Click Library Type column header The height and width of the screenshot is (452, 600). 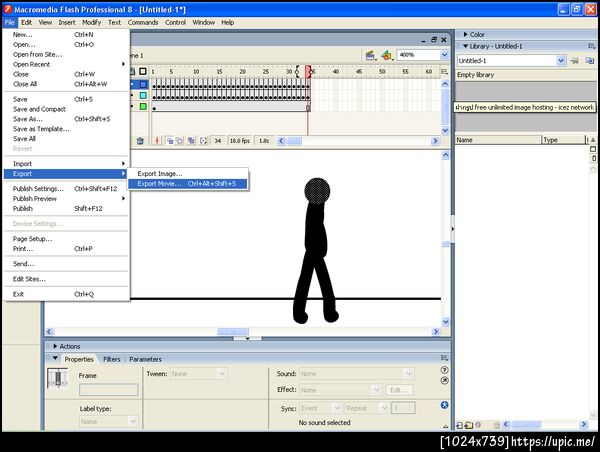pyautogui.click(x=564, y=140)
